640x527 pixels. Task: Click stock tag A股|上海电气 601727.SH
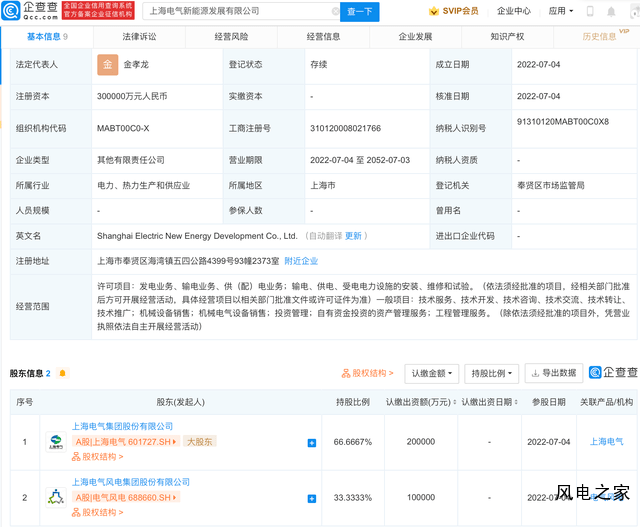pos(126,442)
